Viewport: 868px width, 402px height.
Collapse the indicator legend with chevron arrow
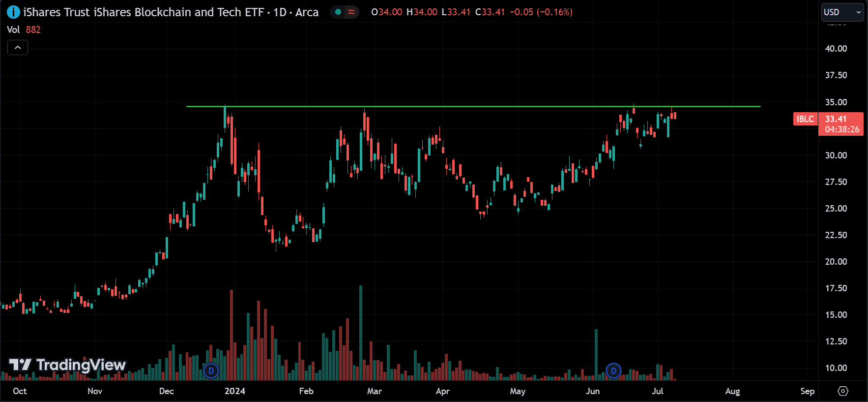pyautogui.click(x=18, y=48)
